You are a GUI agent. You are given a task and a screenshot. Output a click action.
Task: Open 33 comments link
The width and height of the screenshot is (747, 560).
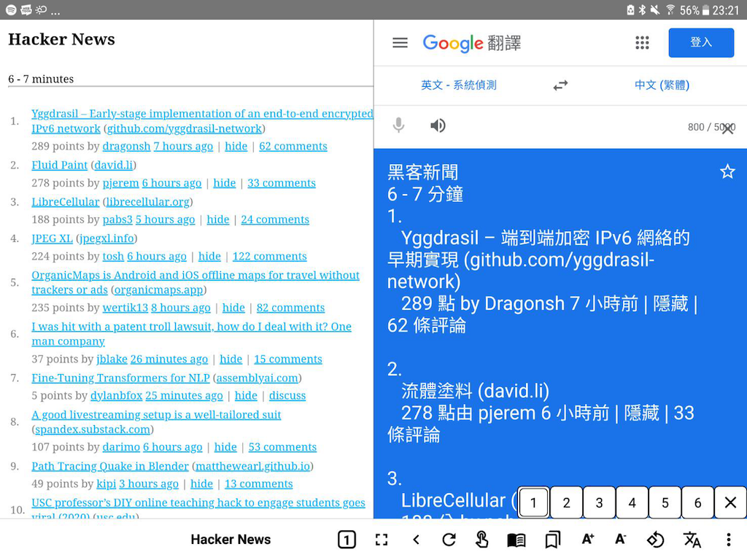coord(282,183)
